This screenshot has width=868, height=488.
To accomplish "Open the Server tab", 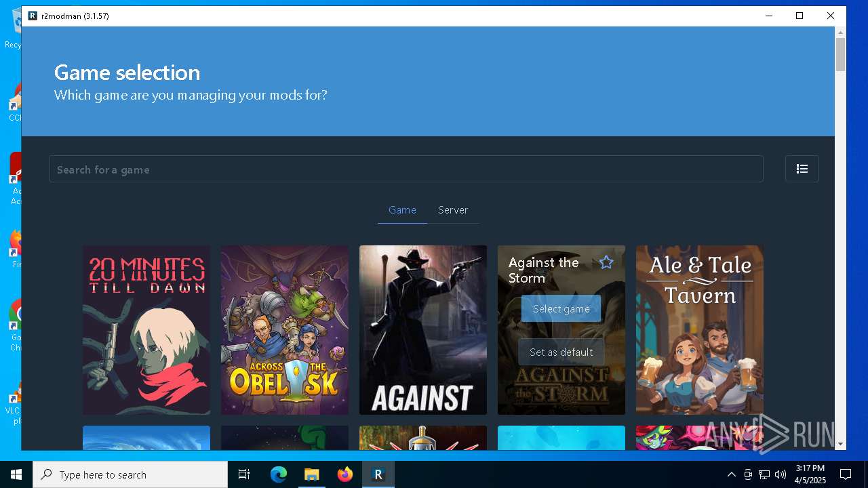I will click(453, 210).
